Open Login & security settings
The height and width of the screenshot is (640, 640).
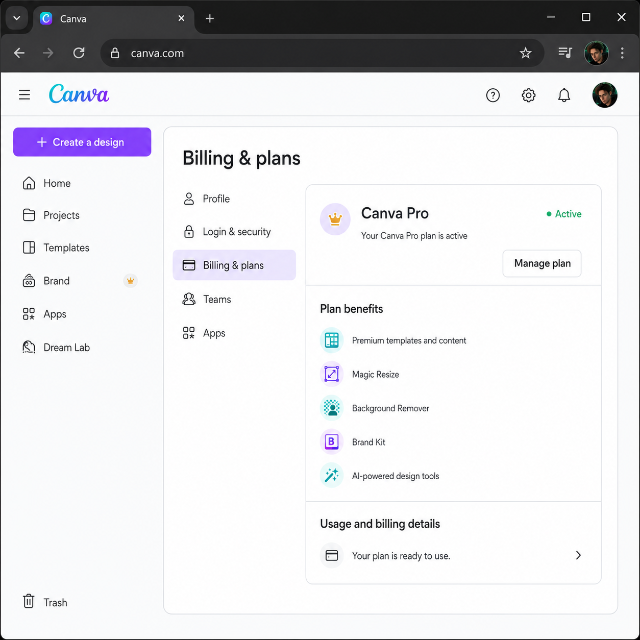(234, 232)
